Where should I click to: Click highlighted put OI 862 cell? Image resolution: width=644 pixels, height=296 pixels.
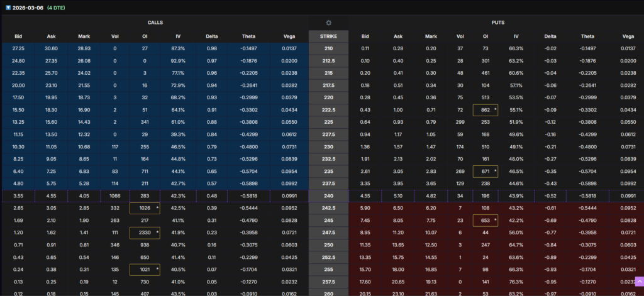point(485,109)
